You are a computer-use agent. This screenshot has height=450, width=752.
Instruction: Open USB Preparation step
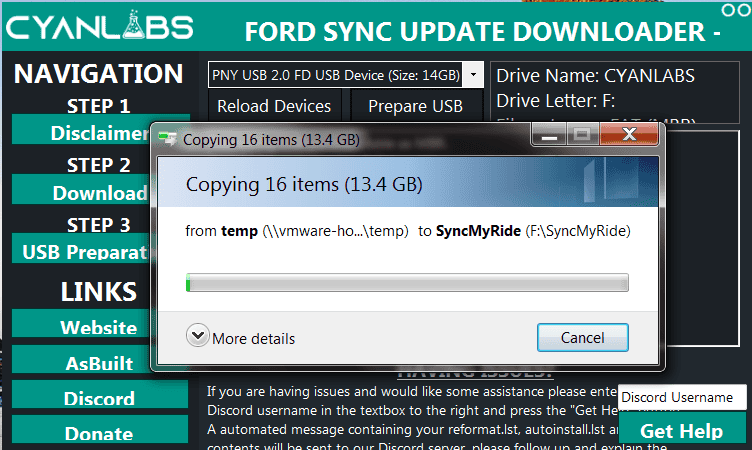coord(82,248)
